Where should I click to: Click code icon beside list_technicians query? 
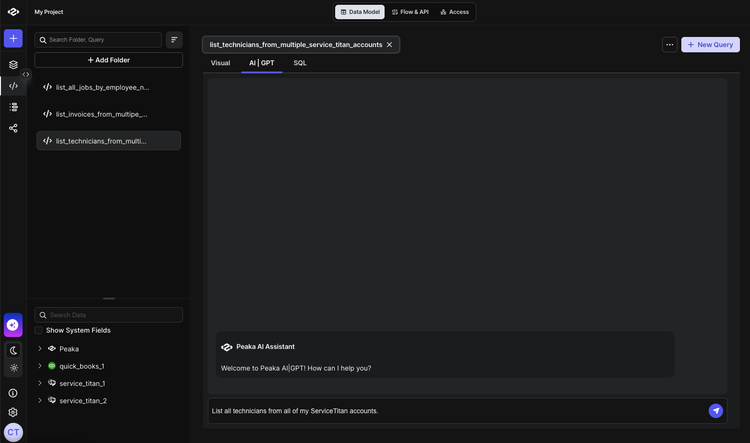click(47, 141)
